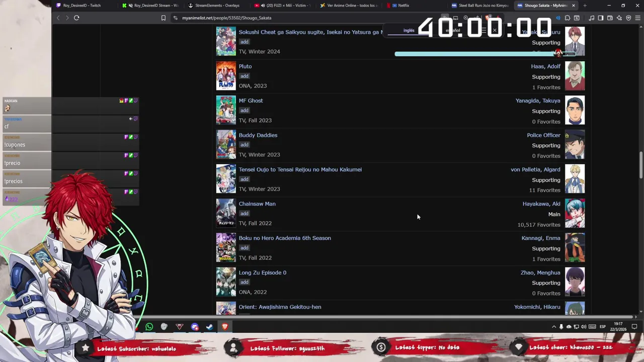Open Steam from the taskbar

(x=209, y=327)
